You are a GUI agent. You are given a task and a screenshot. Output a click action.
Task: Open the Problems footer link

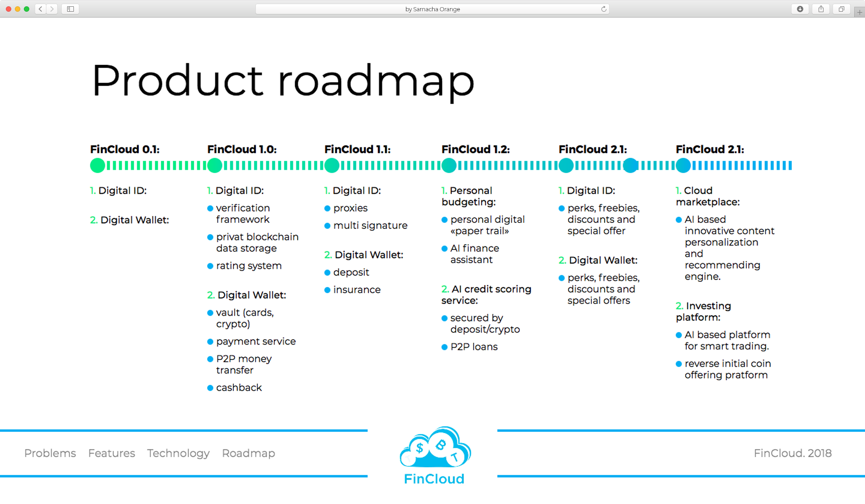point(50,453)
